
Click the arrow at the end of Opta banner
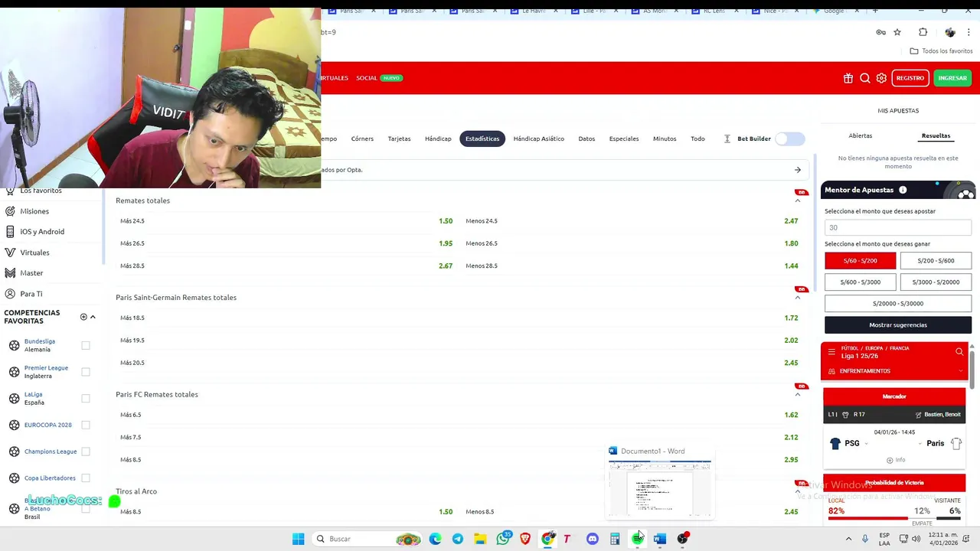[797, 170]
